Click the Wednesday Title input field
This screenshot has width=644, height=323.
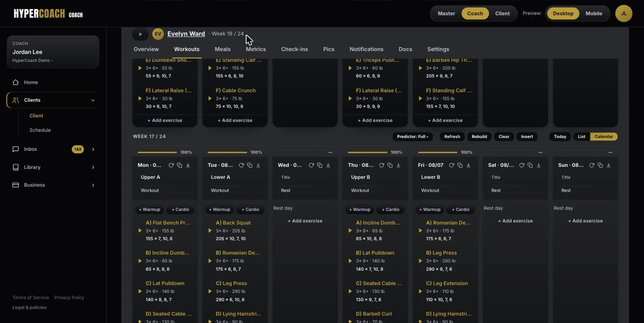(x=305, y=177)
